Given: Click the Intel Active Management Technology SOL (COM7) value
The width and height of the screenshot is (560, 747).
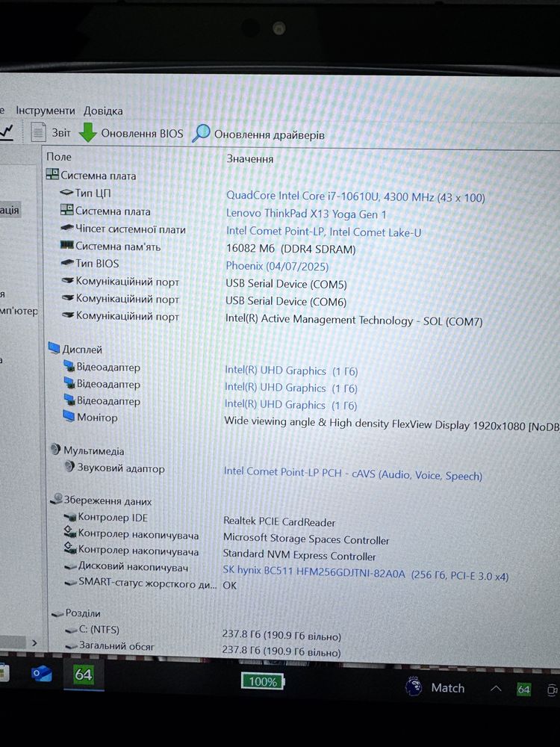Looking at the screenshot, I should click(x=354, y=320).
